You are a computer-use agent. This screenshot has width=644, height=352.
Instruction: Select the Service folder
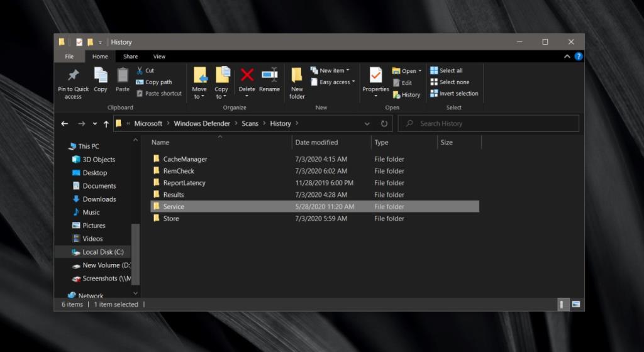click(314, 206)
